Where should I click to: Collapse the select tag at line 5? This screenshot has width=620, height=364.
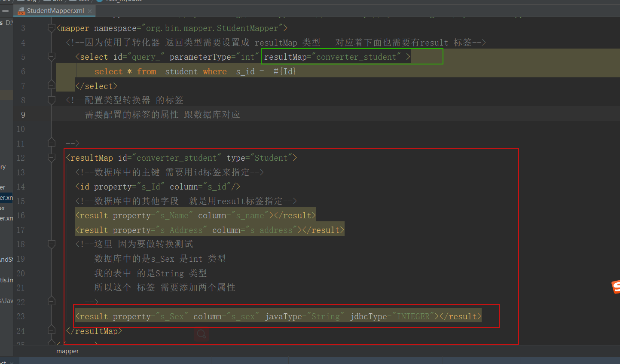[x=52, y=57]
